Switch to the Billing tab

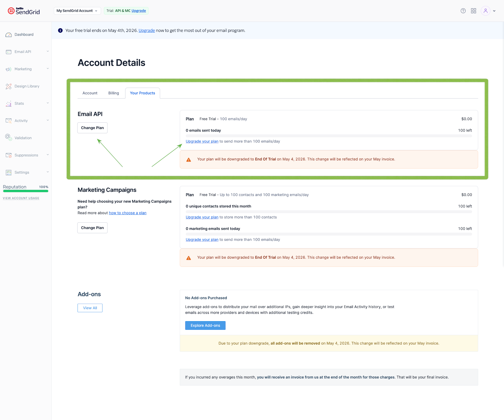point(114,93)
